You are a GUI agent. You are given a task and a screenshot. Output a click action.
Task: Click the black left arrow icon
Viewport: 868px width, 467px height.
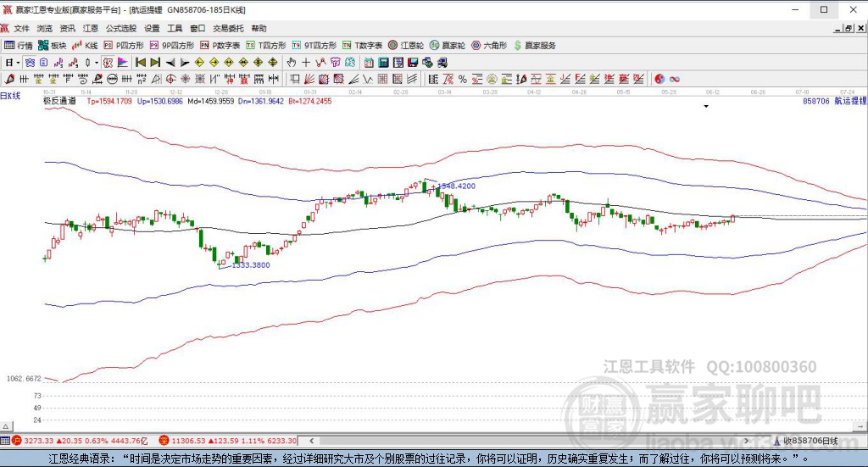[x=170, y=63]
